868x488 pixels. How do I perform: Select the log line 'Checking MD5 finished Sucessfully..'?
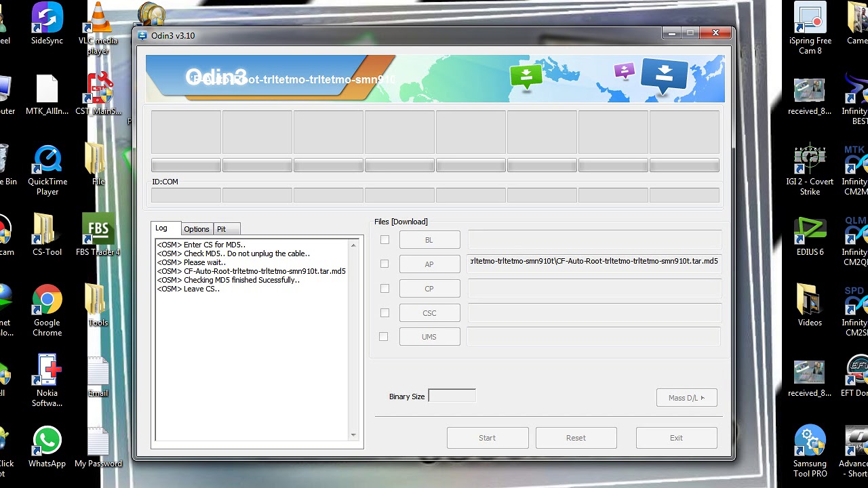(228, 280)
